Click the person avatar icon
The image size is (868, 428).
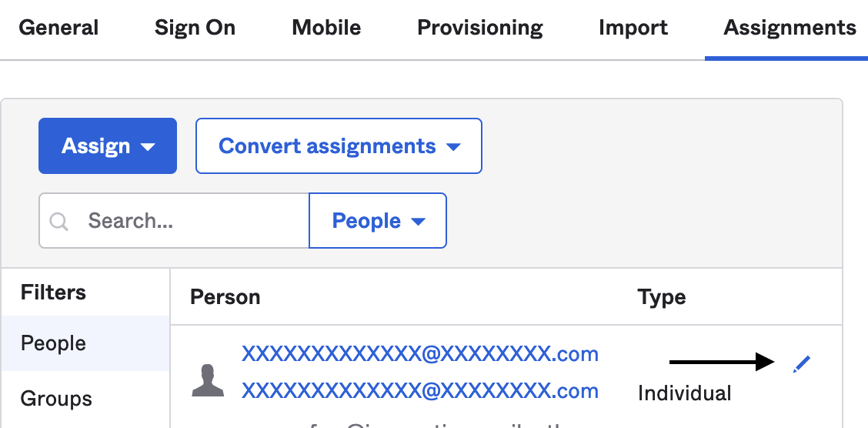[207, 382]
